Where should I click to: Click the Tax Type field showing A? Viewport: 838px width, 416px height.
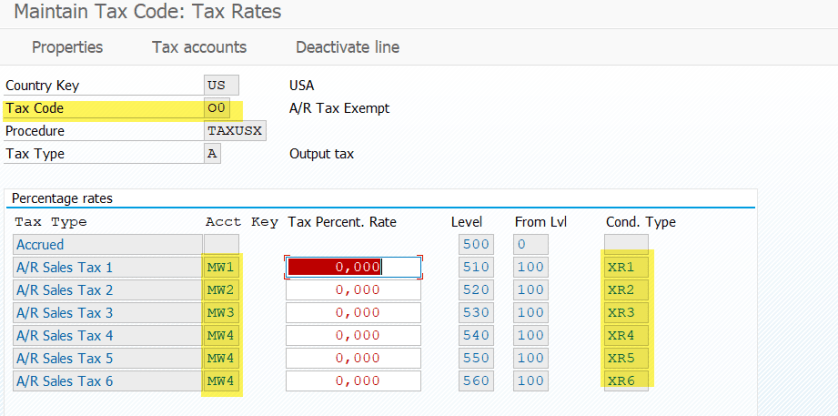click(212, 154)
